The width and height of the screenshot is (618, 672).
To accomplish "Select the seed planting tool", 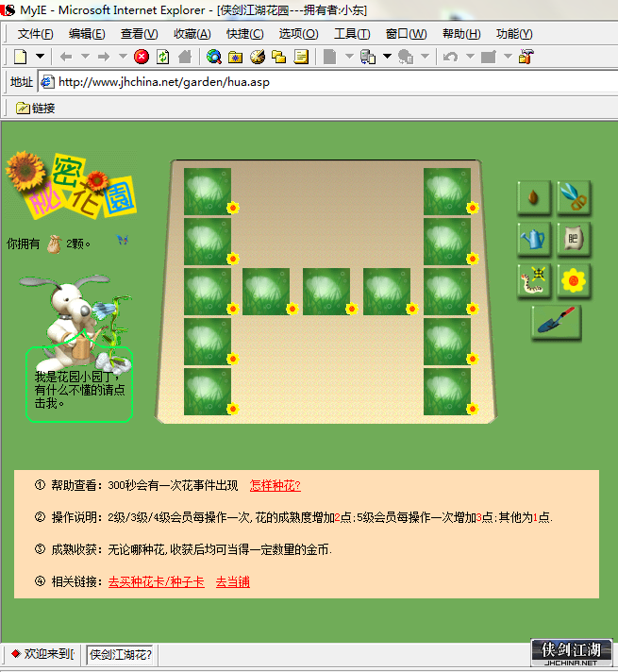I will point(534,197).
